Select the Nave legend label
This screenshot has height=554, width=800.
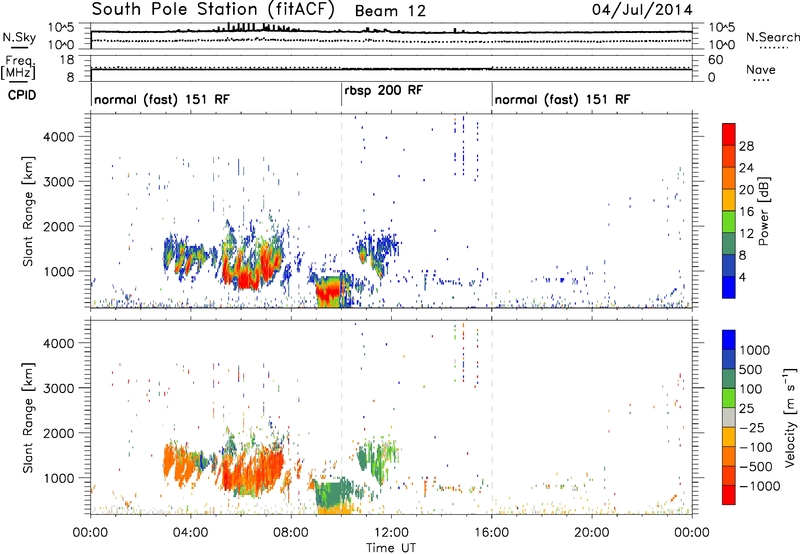[x=761, y=69]
